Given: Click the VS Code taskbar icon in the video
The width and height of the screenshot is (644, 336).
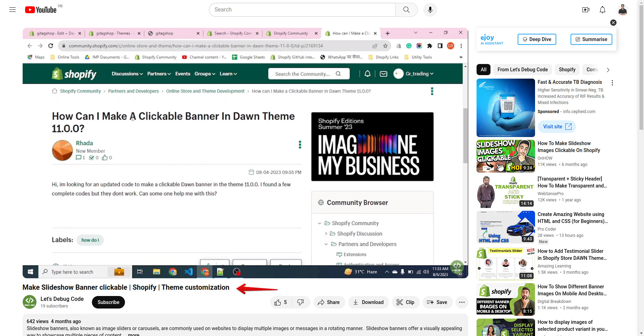Looking at the screenshot, I should [x=189, y=272].
